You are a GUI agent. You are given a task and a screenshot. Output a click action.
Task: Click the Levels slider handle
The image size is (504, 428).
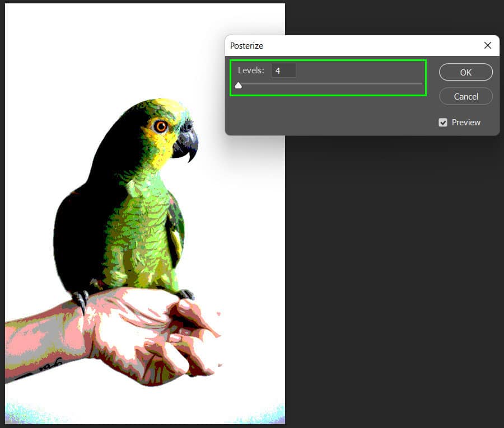click(x=238, y=85)
